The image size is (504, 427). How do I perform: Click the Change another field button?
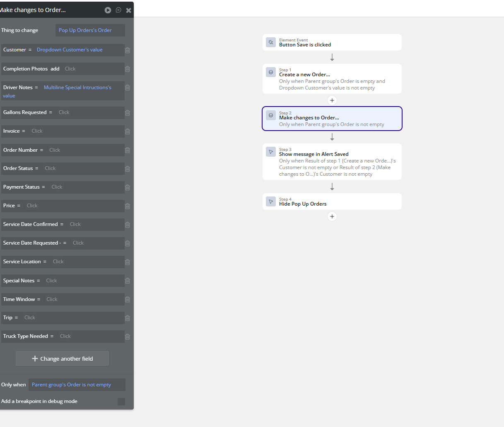[62, 359]
